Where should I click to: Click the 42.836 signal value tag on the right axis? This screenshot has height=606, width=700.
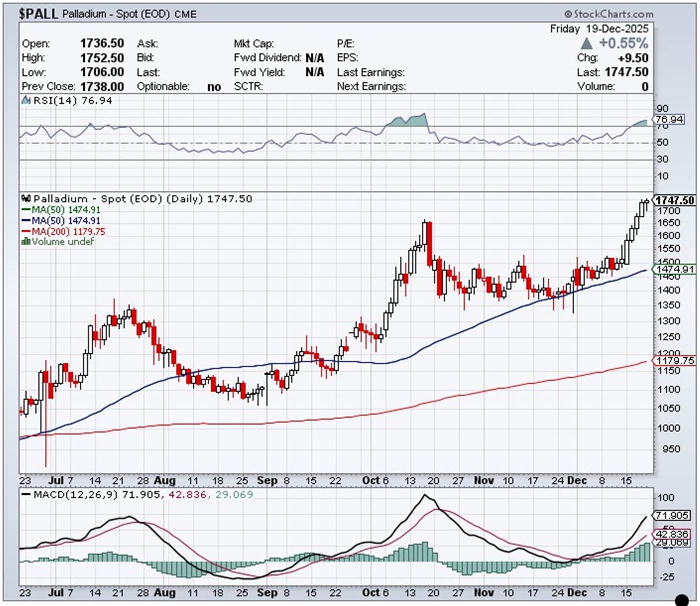coord(672,534)
